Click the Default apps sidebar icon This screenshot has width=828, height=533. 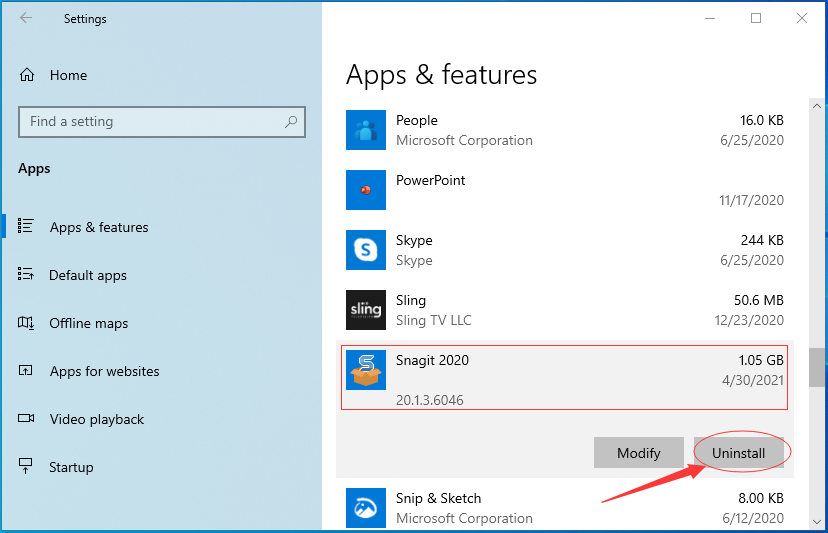pos(25,274)
